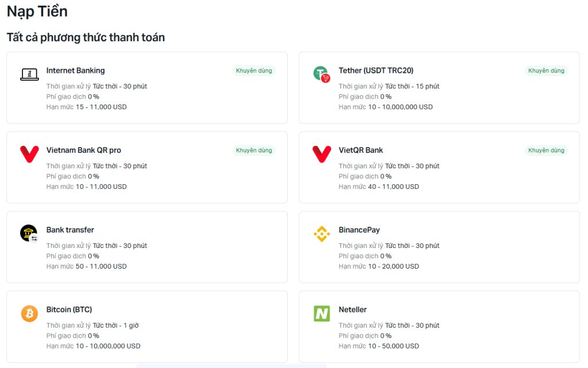Click the green Neteller N icon
The height and width of the screenshot is (368, 588).
[x=322, y=313]
